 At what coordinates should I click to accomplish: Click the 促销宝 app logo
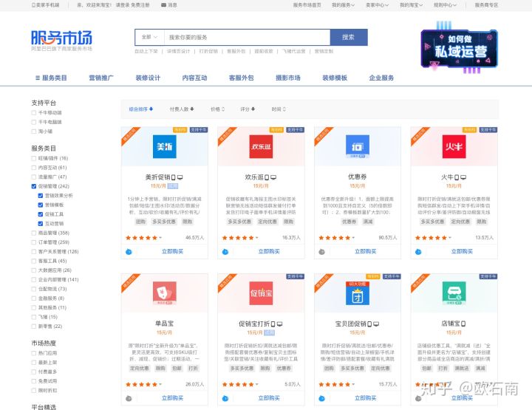261,293
